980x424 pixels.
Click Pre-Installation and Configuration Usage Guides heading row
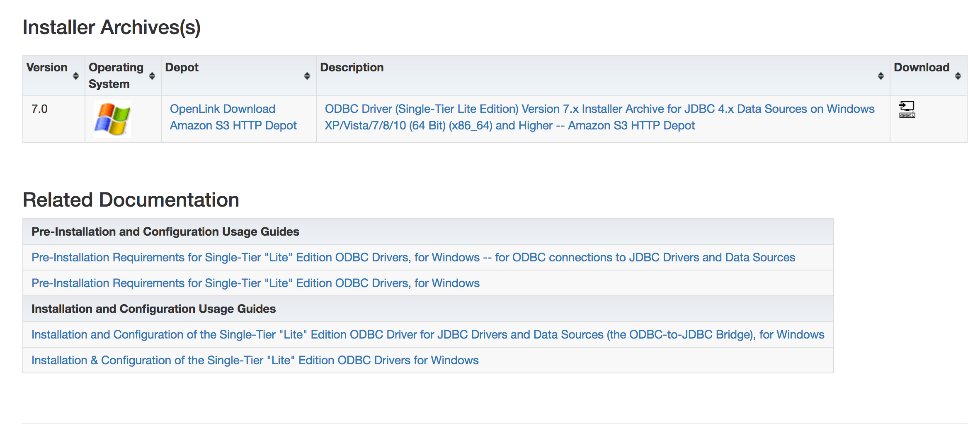[x=428, y=231]
